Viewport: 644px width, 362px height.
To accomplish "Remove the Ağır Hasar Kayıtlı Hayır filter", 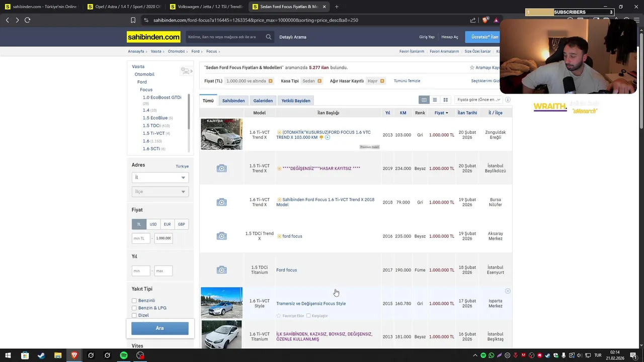I will pos(382,81).
